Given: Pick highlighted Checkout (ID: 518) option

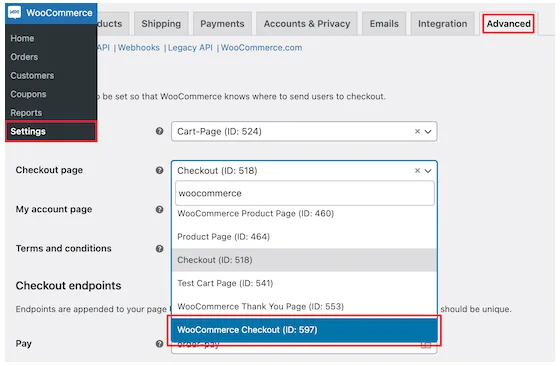Looking at the screenshot, I should pyautogui.click(x=304, y=260).
